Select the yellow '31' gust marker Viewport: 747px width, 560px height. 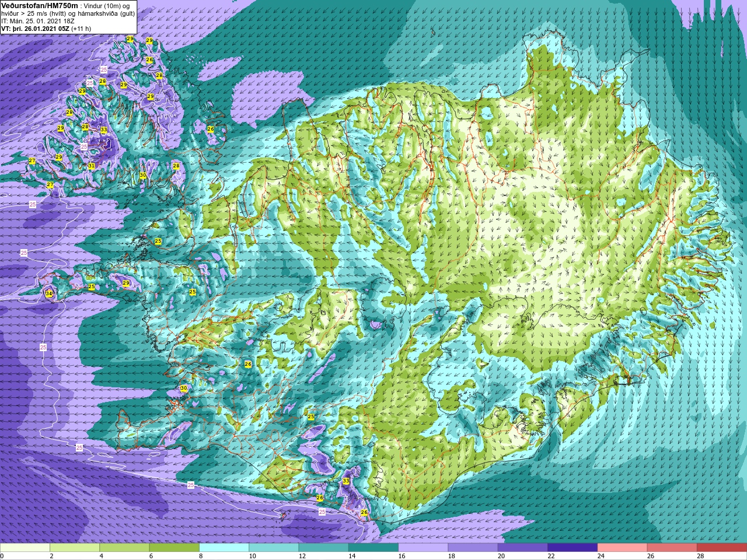coord(92,166)
